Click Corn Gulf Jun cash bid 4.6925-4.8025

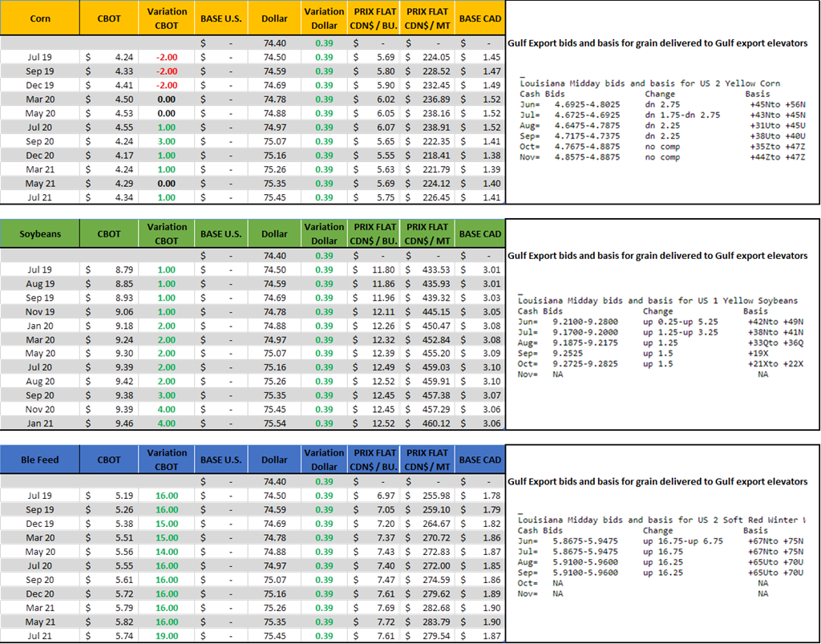[x=565, y=104]
